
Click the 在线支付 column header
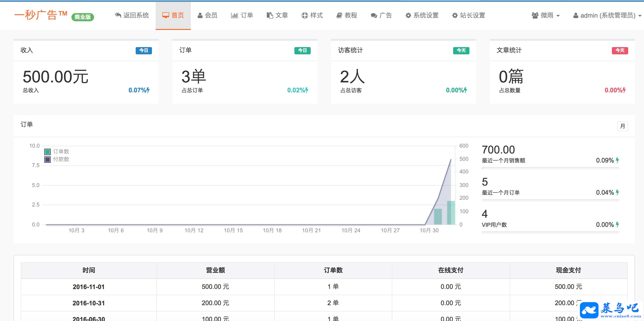pyautogui.click(x=451, y=270)
